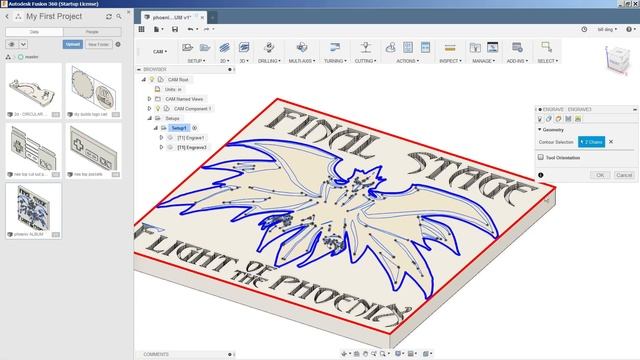Click the ViewCube in the viewport corner
Screen dimensions: 640x360
pyautogui.click(x=618, y=60)
